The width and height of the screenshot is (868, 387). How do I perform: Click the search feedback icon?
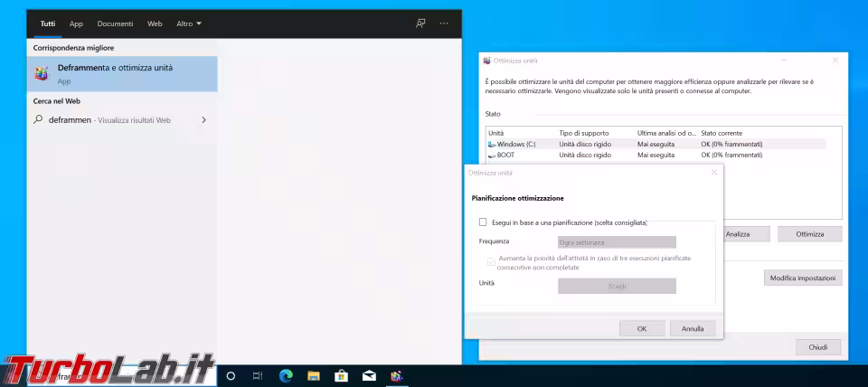pos(420,24)
